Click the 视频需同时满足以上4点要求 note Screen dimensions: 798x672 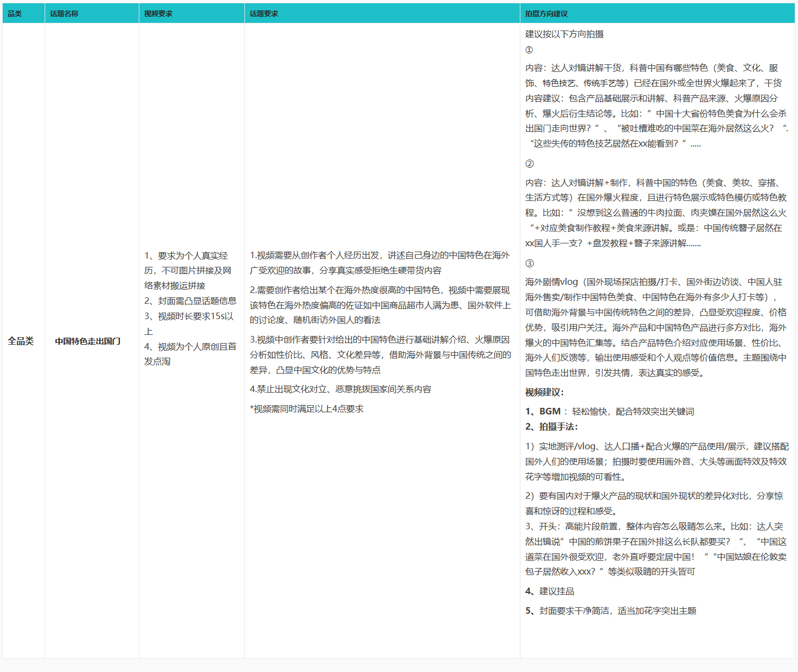click(306, 408)
